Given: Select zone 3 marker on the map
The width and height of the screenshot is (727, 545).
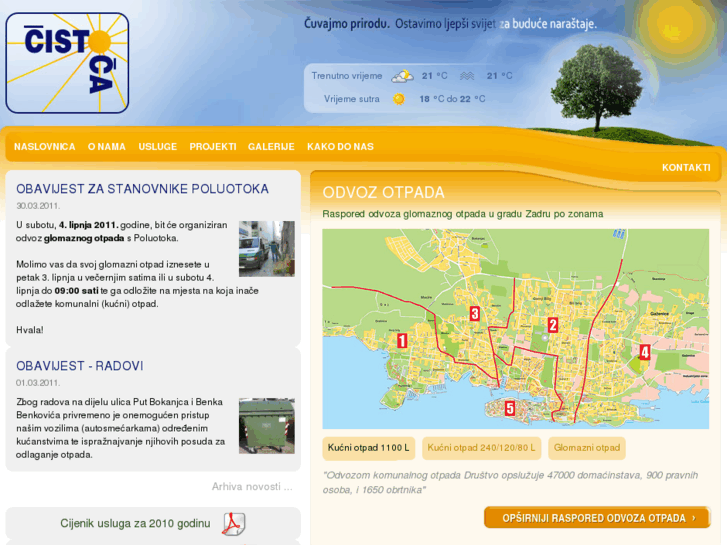Looking at the screenshot, I should 474,314.
